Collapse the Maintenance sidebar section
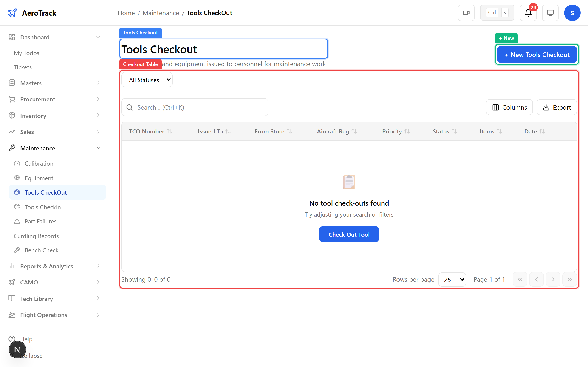Screen dimensions: 588x367 coord(98,148)
